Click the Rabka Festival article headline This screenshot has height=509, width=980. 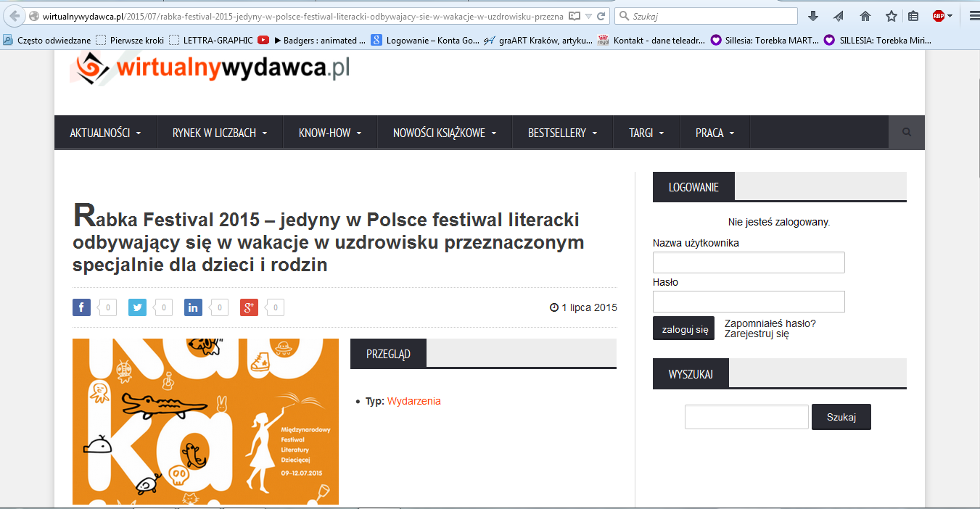point(329,237)
